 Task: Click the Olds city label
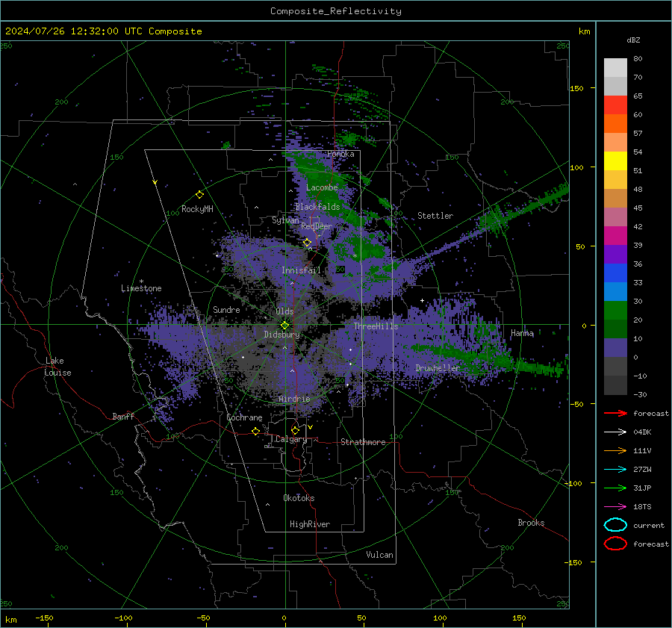(x=284, y=311)
